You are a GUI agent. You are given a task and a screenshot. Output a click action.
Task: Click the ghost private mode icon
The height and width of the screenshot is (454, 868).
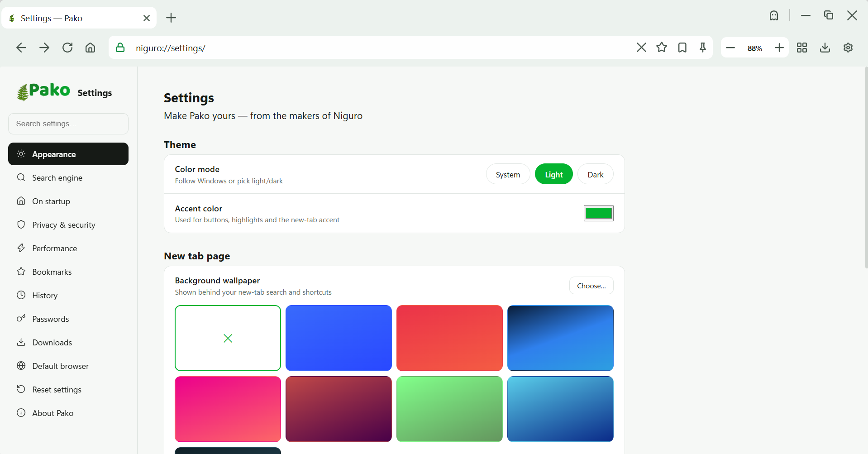pyautogui.click(x=774, y=15)
